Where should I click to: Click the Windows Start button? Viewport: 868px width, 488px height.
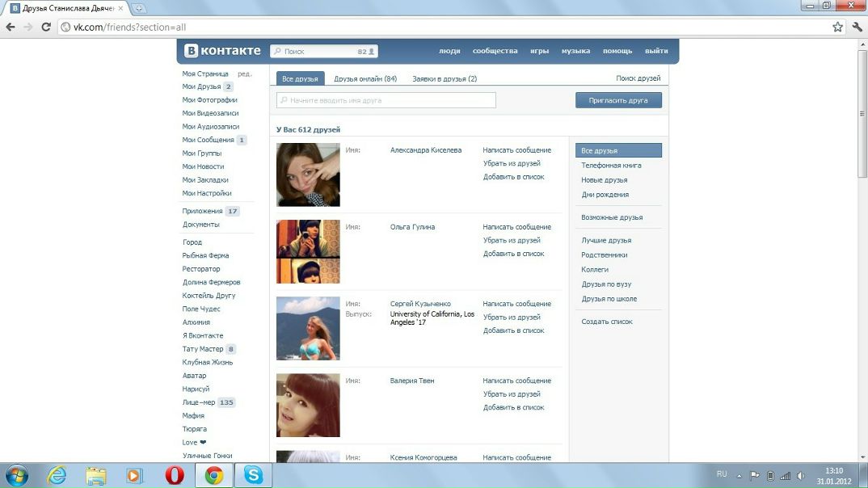point(16,475)
